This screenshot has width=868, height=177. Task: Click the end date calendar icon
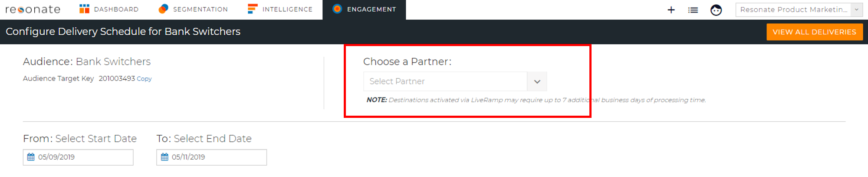pyautogui.click(x=164, y=157)
